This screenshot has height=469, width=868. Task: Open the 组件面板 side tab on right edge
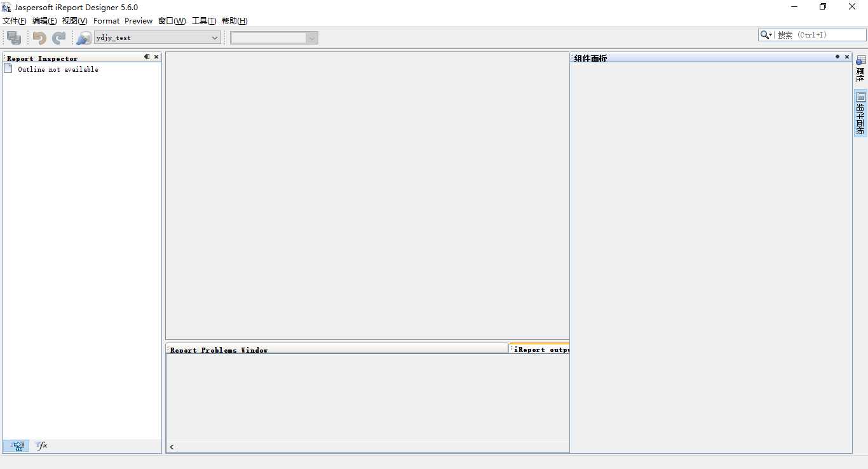point(860,114)
